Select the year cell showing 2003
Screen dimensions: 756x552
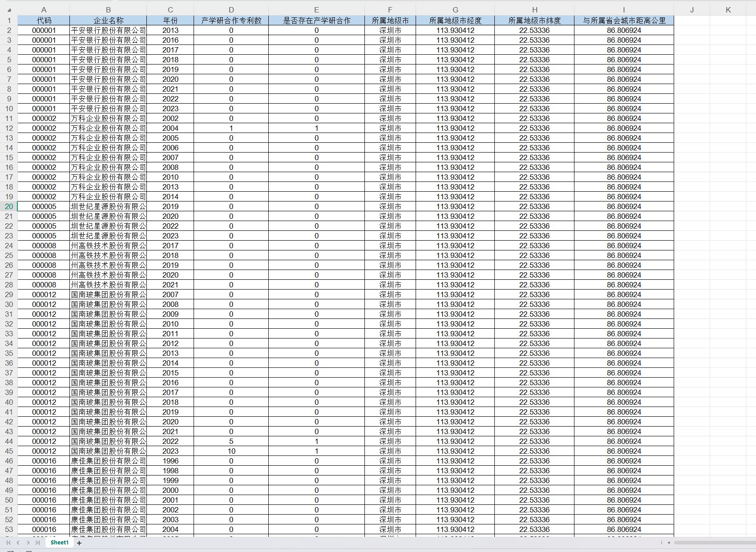point(170,520)
